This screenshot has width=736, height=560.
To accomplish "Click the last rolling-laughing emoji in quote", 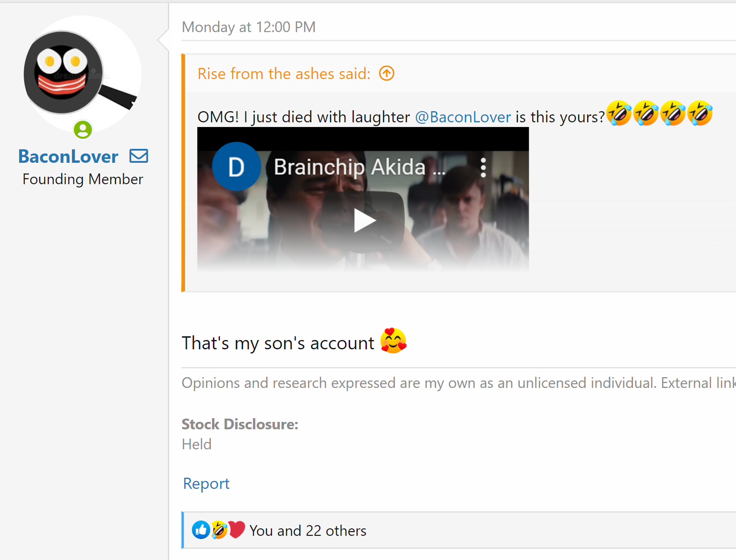I will 700,113.
